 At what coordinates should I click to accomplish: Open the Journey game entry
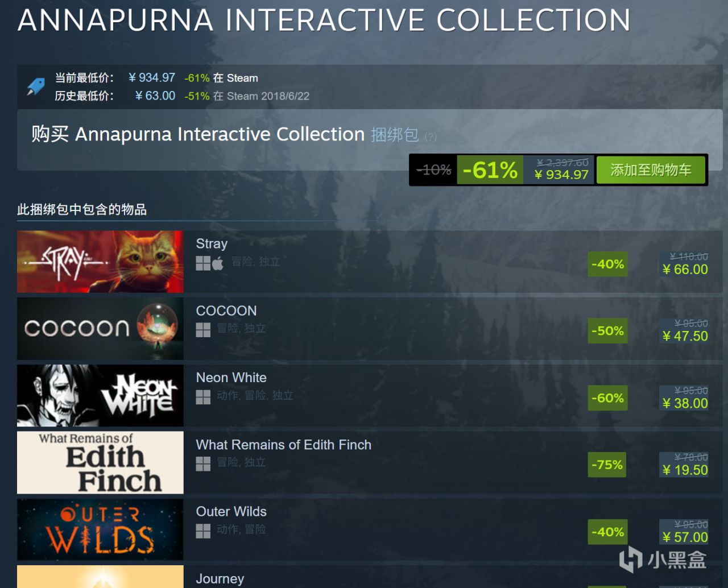click(x=220, y=579)
